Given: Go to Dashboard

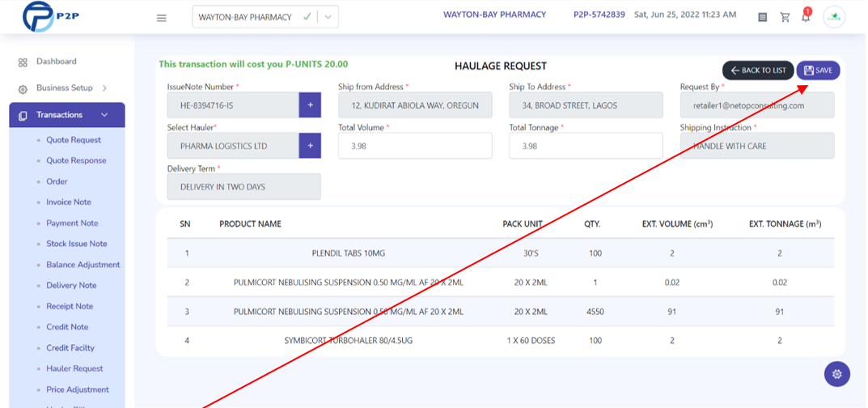Looking at the screenshot, I should coord(57,62).
